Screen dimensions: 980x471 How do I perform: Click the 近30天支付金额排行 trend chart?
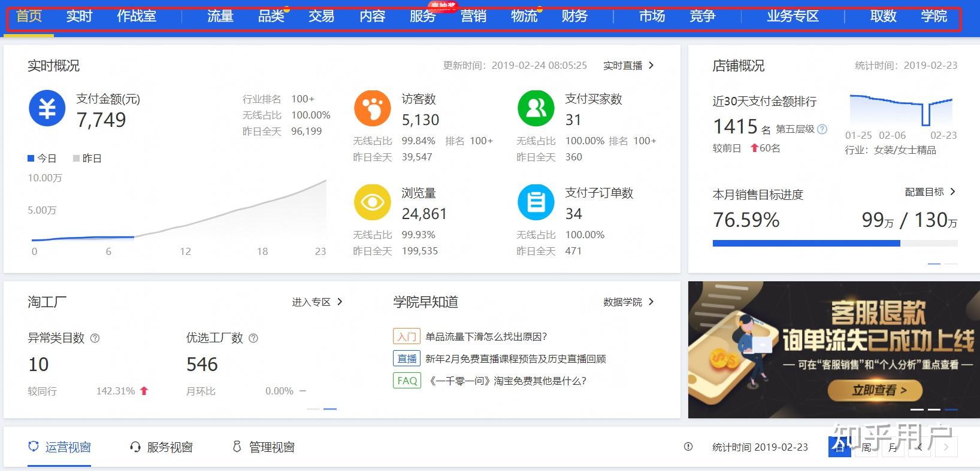point(901,110)
